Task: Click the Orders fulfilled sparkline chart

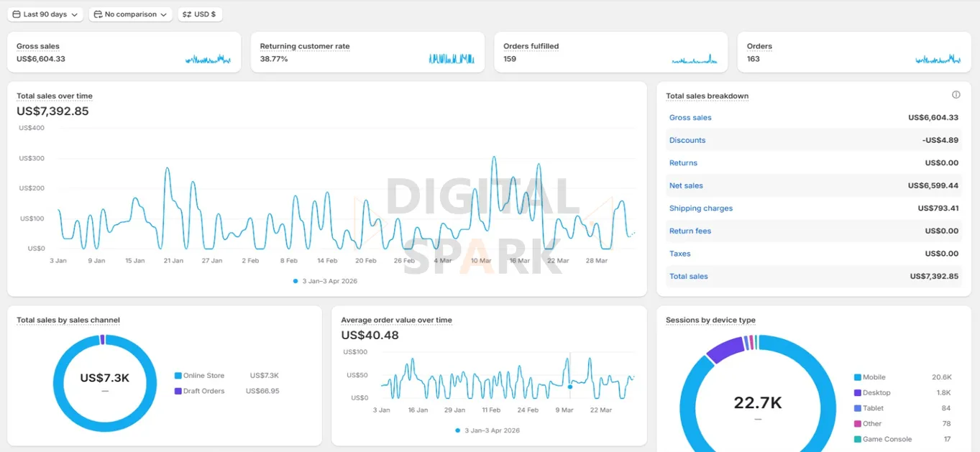Action: click(694, 62)
